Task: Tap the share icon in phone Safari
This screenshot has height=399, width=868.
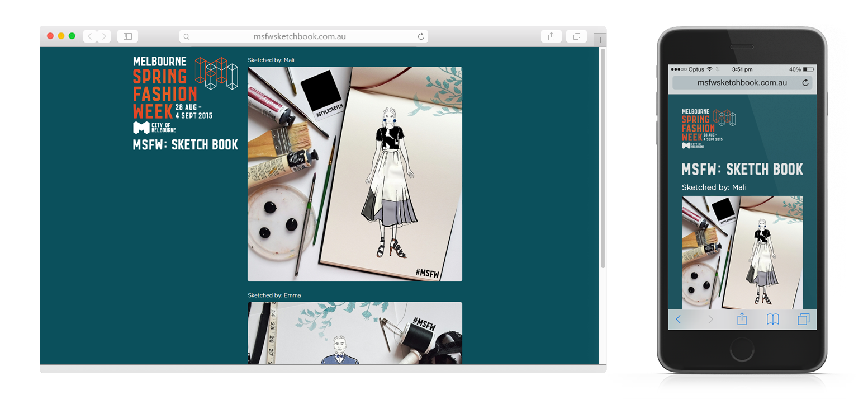Action: 742,318
